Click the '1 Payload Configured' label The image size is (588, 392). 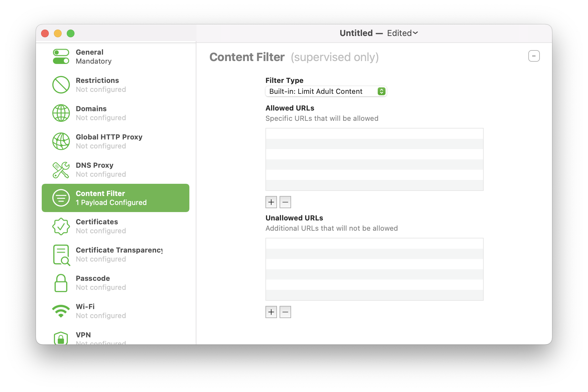pos(111,202)
